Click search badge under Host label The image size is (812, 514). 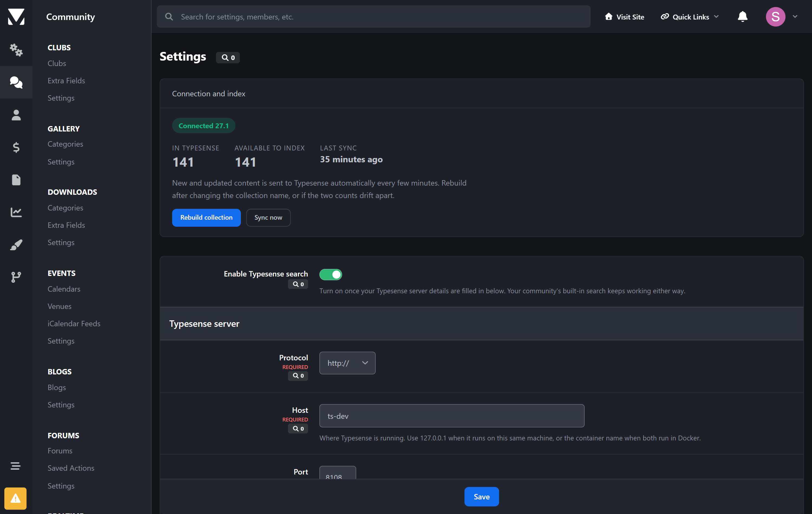(298, 429)
